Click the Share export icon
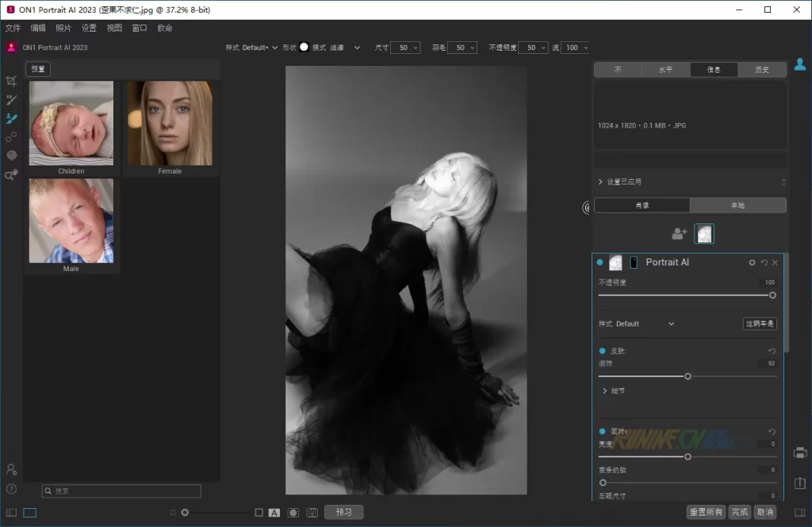This screenshot has height=527, width=812. [x=800, y=483]
